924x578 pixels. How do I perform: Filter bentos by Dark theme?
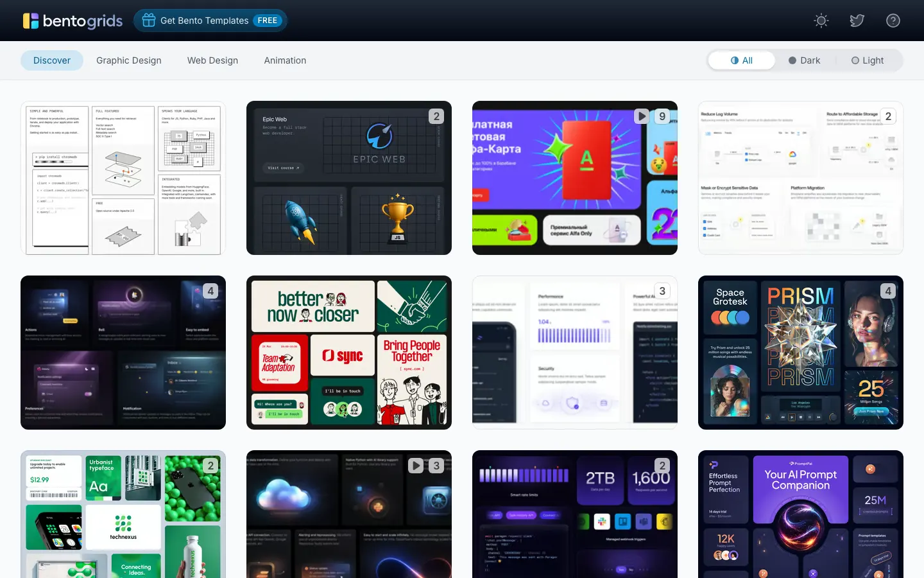[805, 60]
